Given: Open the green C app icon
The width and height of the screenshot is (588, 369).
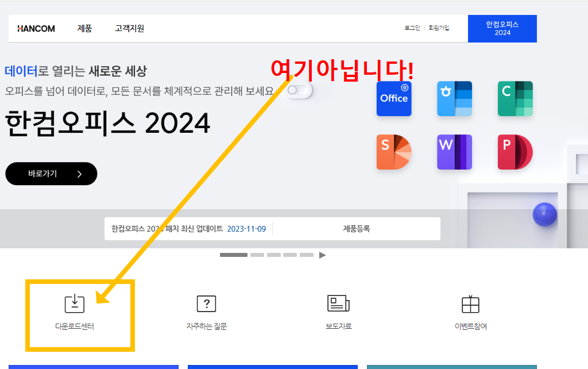Looking at the screenshot, I should click(x=514, y=98).
